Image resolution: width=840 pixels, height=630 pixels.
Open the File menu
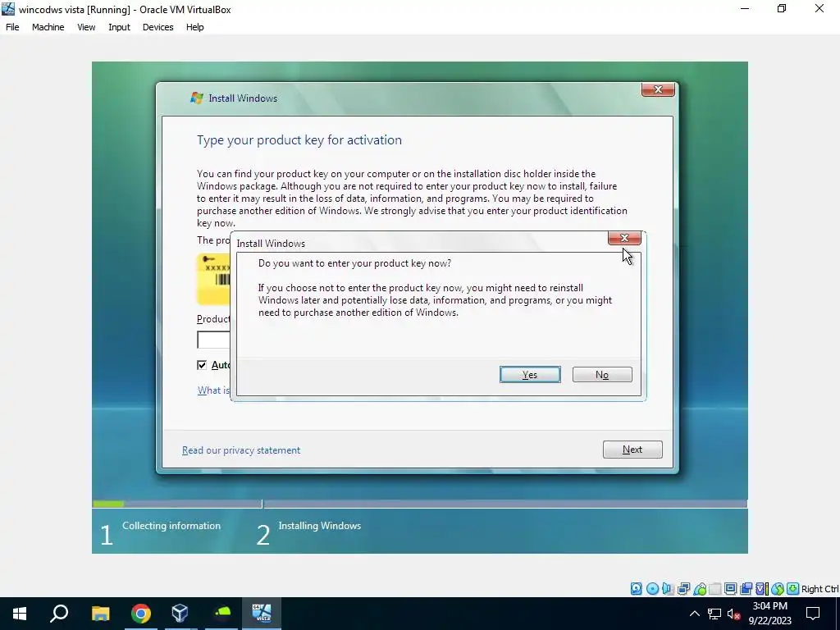pos(12,27)
